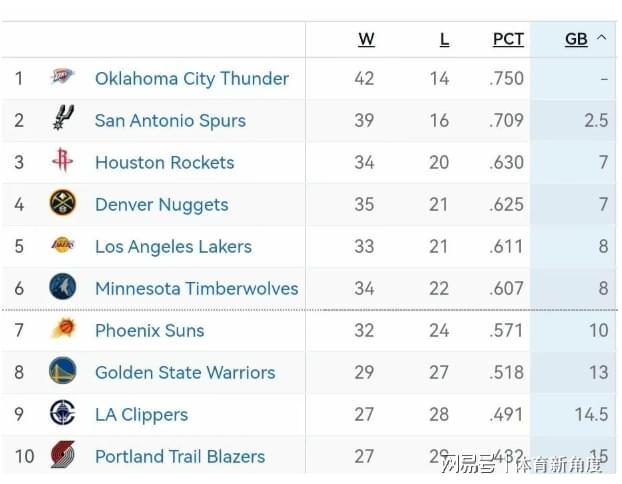Screen dimensions: 622x484
Task: Click the San Antonio Spurs logo
Action: pyautogui.click(x=63, y=120)
